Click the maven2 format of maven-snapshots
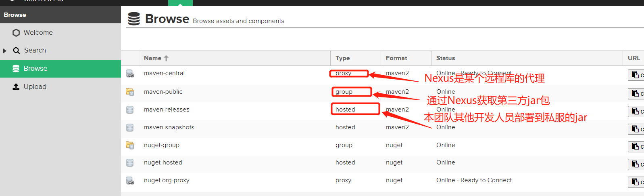 point(397,127)
